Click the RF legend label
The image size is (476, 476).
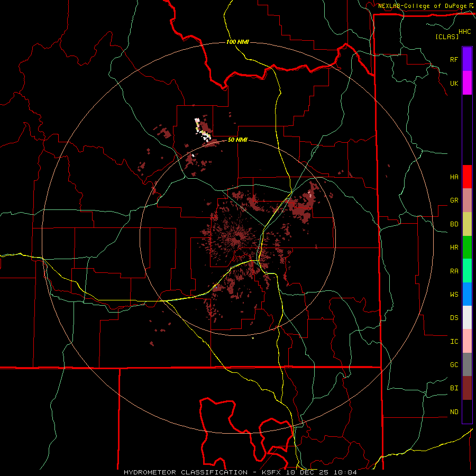click(x=454, y=59)
